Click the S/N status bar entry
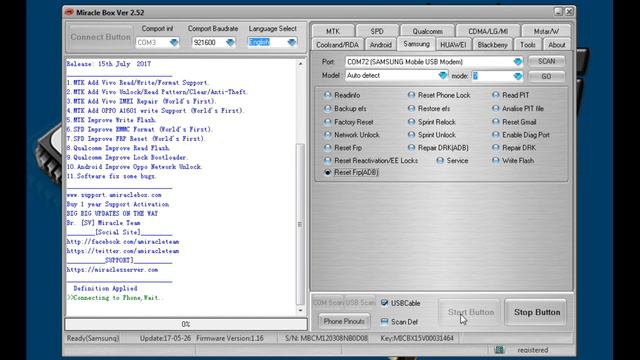The width and height of the screenshot is (640, 360). pyautogui.click(x=327, y=338)
